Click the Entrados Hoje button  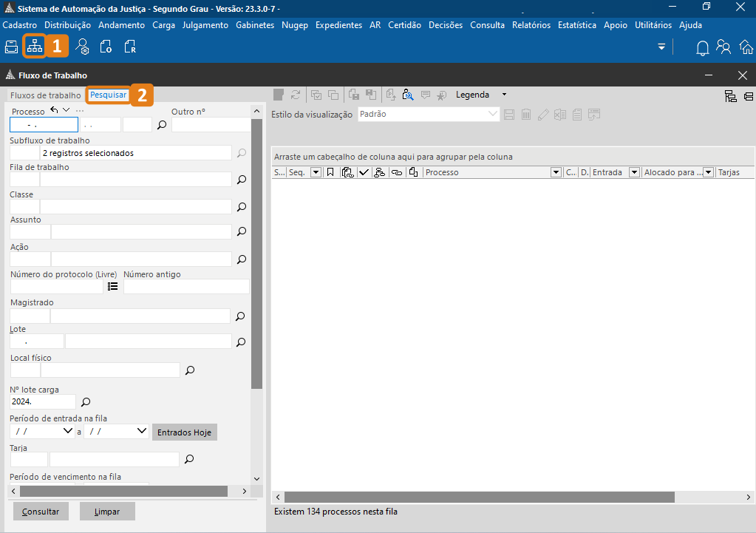(x=184, y=432)
